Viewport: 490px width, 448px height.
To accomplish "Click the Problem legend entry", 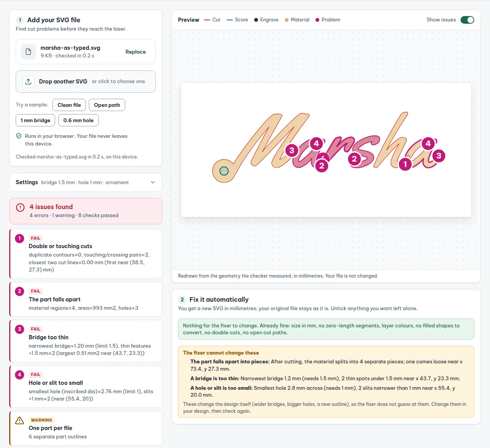I will (x=328, y=20).
